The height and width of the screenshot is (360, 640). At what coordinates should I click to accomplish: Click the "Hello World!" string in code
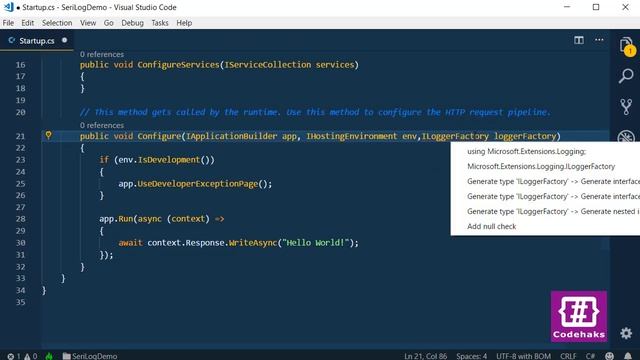tap(316, 243)
